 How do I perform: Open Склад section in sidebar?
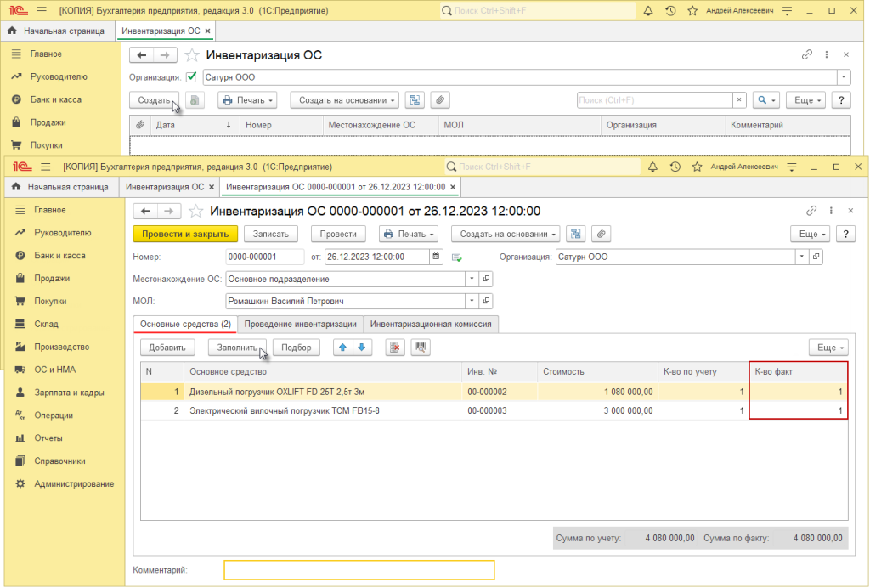click(x=46, y=324)
